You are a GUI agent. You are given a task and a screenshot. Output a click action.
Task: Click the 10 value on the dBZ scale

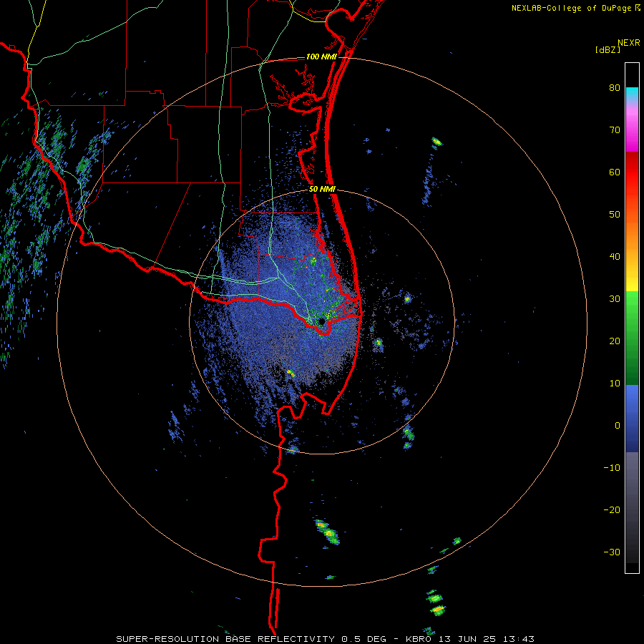click(615, 384)
